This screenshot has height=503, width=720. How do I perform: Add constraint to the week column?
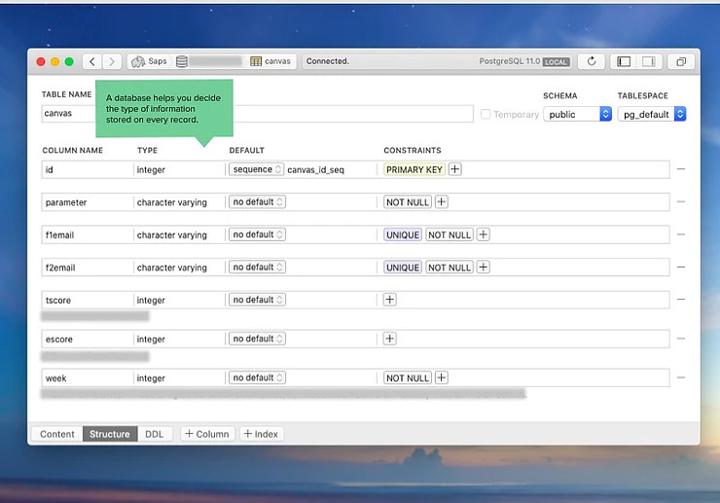[x=441, y=378]
